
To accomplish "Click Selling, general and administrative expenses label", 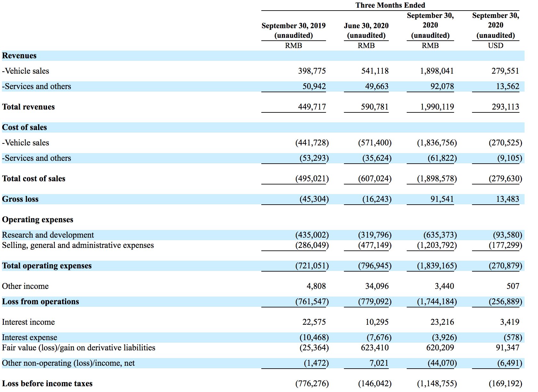I will [78, 245].
